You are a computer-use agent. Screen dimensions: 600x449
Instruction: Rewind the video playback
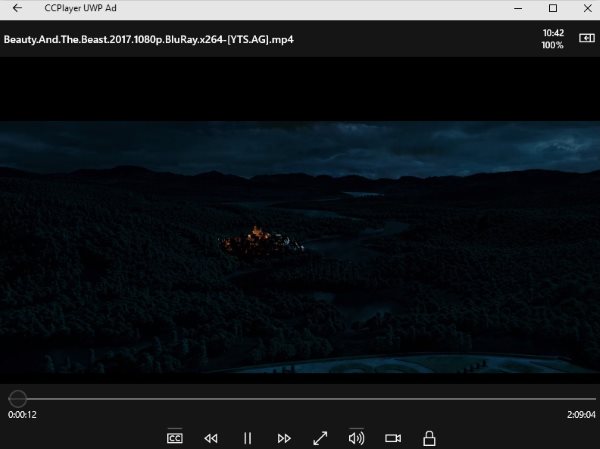click(211, 438)
